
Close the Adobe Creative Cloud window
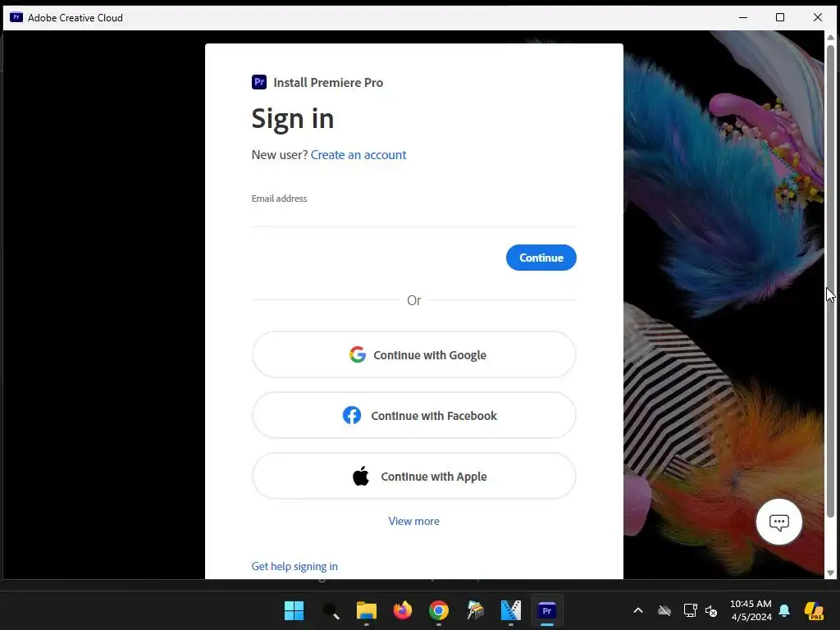click(x=818, y=17)
